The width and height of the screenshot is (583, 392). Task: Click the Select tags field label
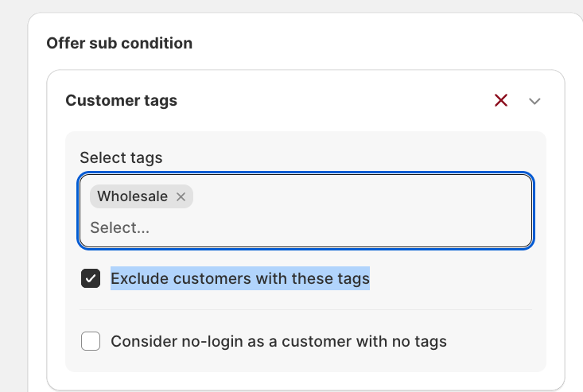point(121,158)
